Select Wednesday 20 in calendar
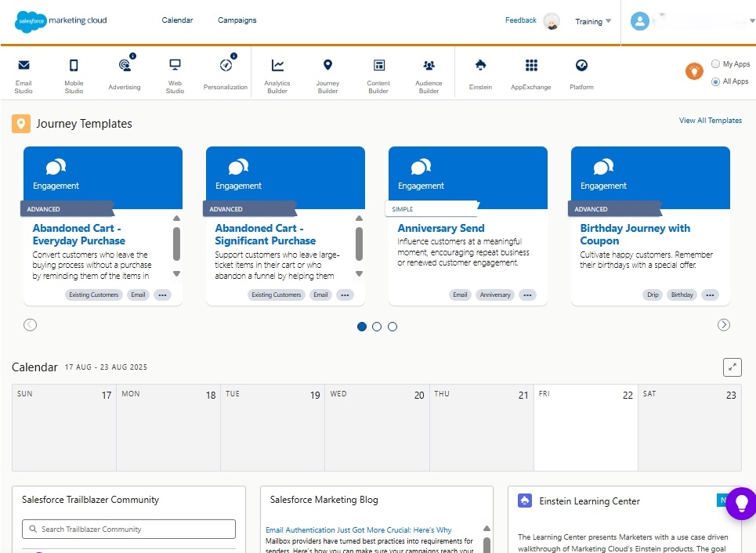The image size is (756, 553). click(x=377, y=428)
